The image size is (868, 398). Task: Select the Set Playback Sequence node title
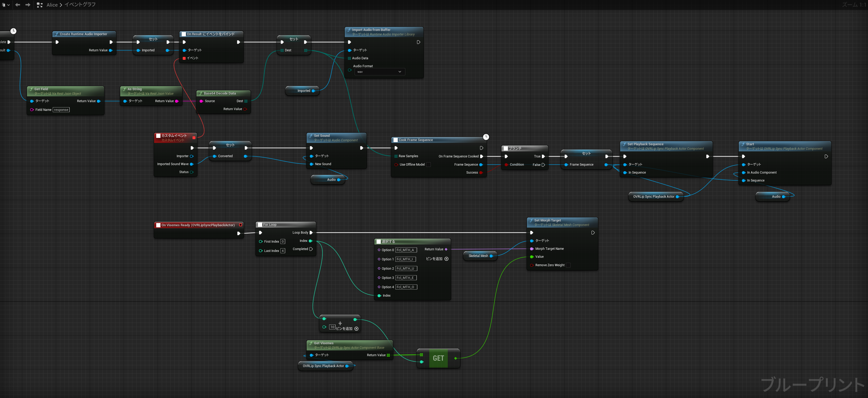pyautogui.click(x=645, y=144)
